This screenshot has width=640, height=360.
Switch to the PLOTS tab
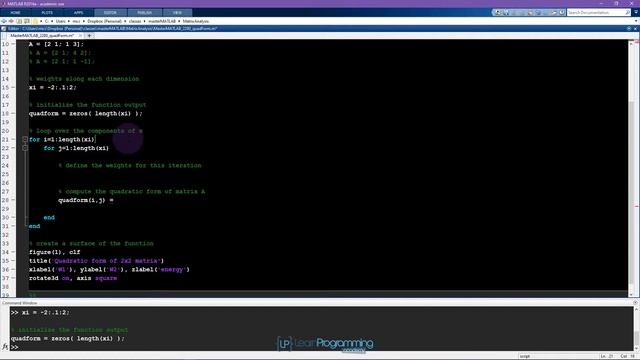click(x=47, y=13)
